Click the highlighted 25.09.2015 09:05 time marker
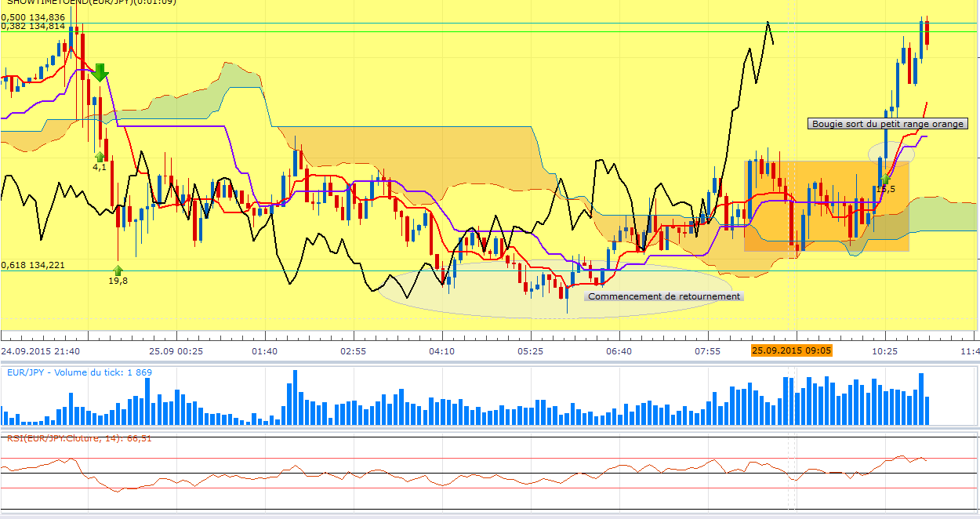 [791, 350]
